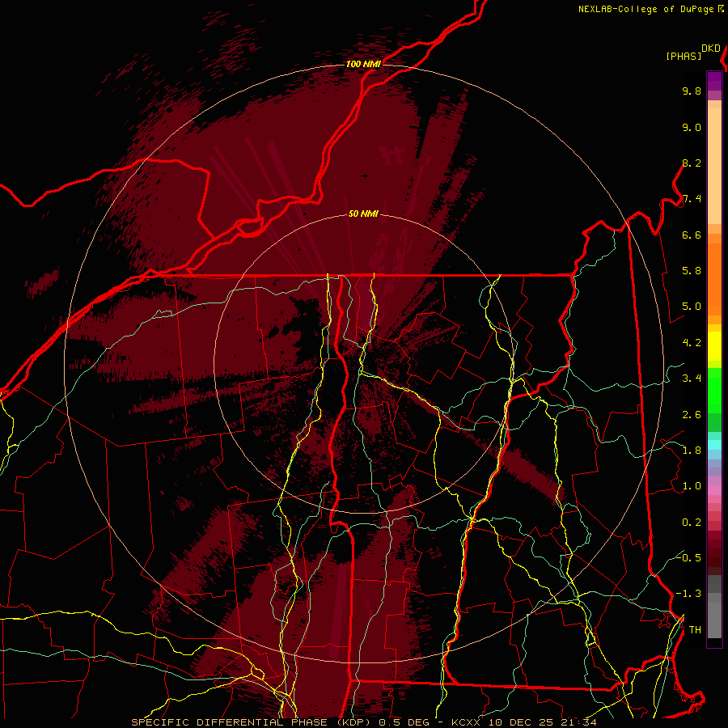The height and width of the screenshot is (728, 728).
Task: Click the [PHAS] legend label
Action: click(x=684, y=56)
